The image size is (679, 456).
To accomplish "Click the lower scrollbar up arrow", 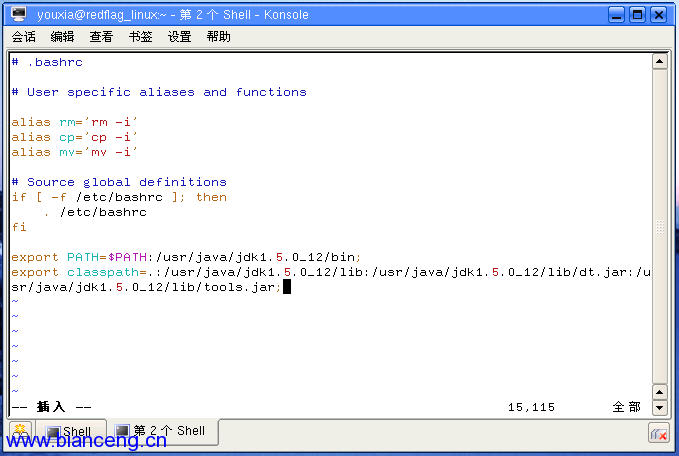I will pyautogui.click(x=660, y=392).
